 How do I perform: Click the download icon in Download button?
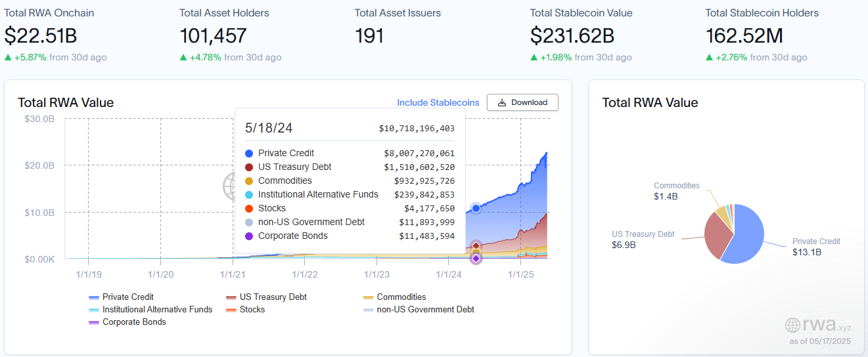[502, 102]
